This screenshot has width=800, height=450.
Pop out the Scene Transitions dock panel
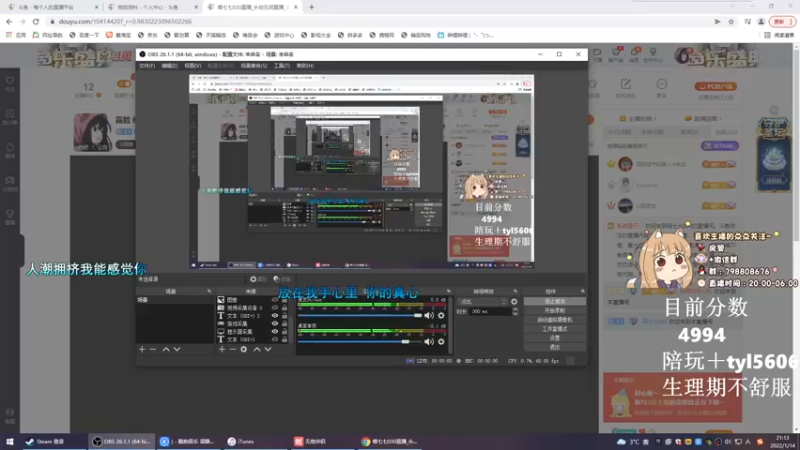click(x=515, y=291)
